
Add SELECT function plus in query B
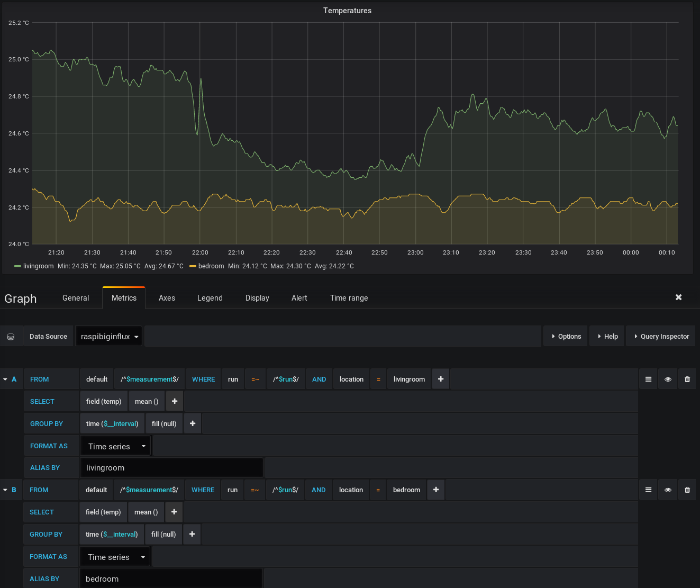pyautogui.click(x=174, y=512)
